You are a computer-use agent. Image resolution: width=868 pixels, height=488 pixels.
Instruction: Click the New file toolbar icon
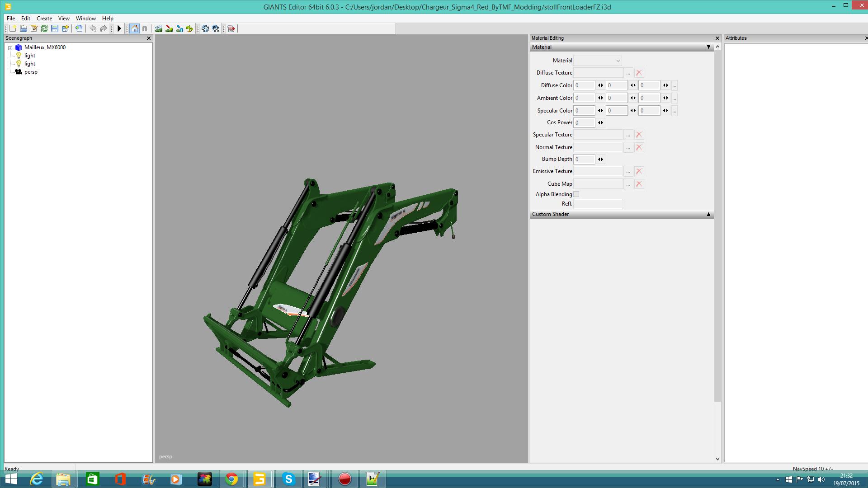13,28
